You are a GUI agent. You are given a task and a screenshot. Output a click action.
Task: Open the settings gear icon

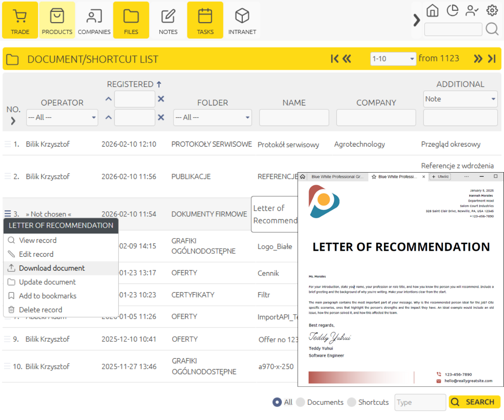pyautogui.click(x=492, y=10)
